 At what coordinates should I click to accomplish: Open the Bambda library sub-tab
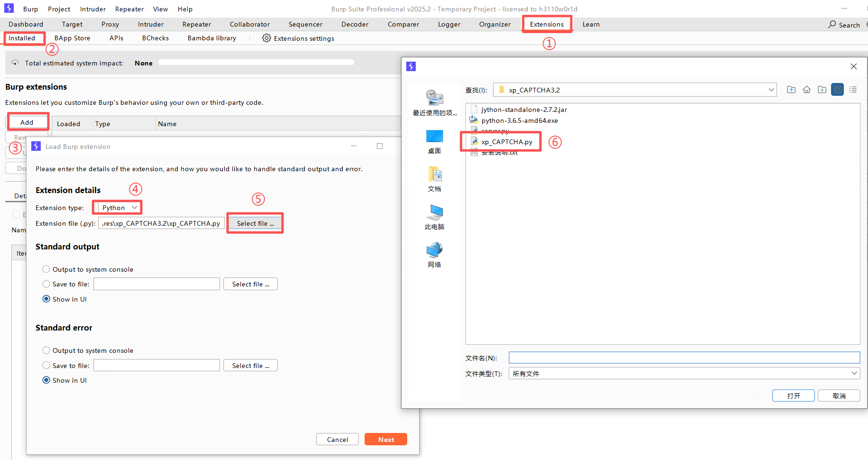click(x=212, y=38)
